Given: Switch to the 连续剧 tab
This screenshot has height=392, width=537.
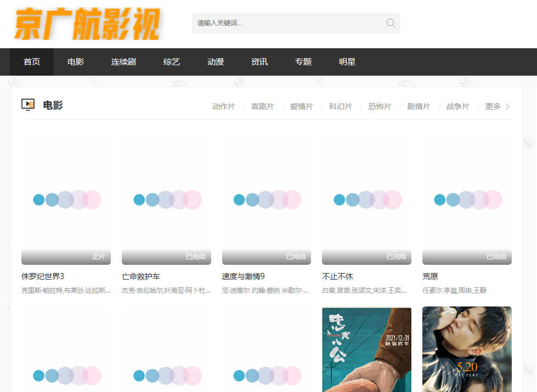Looking at the screenshot, I should [x=123, y=62].
